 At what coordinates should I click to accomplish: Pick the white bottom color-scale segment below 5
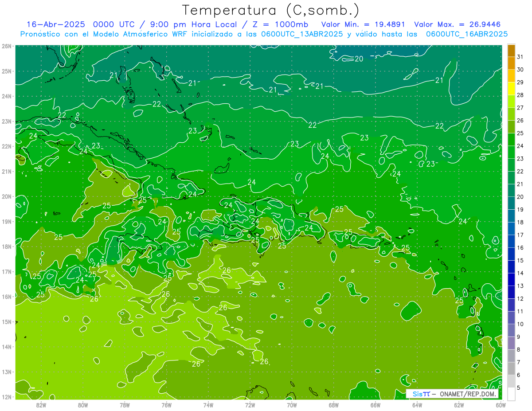511,394
